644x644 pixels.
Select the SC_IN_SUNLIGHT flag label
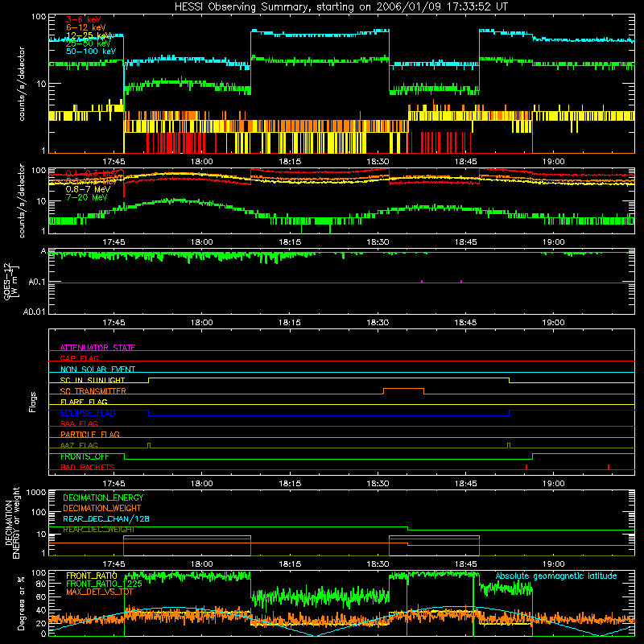point(93,380)
